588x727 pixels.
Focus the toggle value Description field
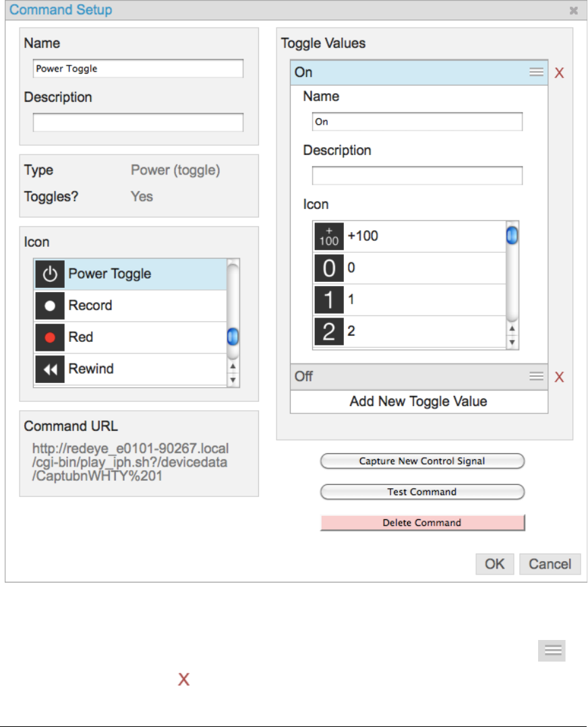[x=417, y=176]
